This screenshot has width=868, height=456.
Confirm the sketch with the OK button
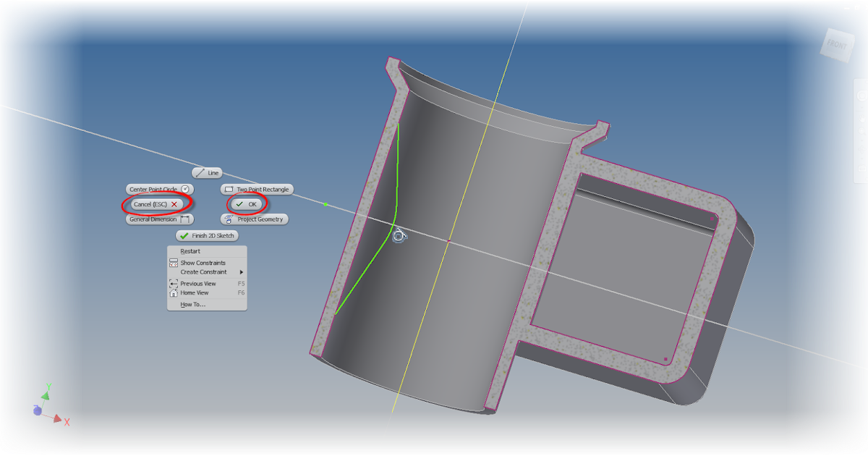(248, 203)
